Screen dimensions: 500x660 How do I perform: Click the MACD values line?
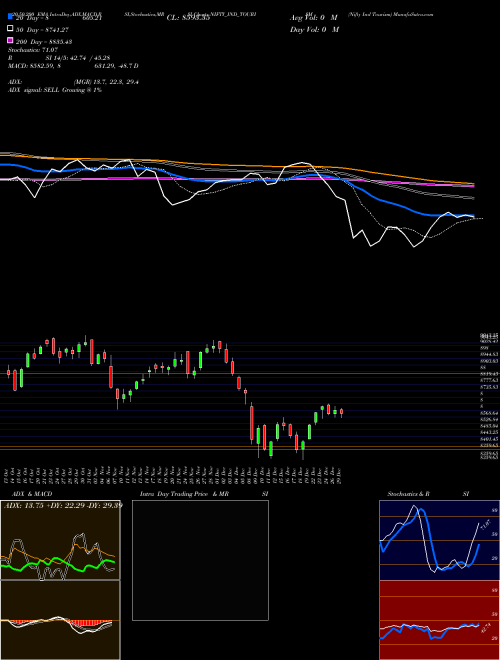73,66
